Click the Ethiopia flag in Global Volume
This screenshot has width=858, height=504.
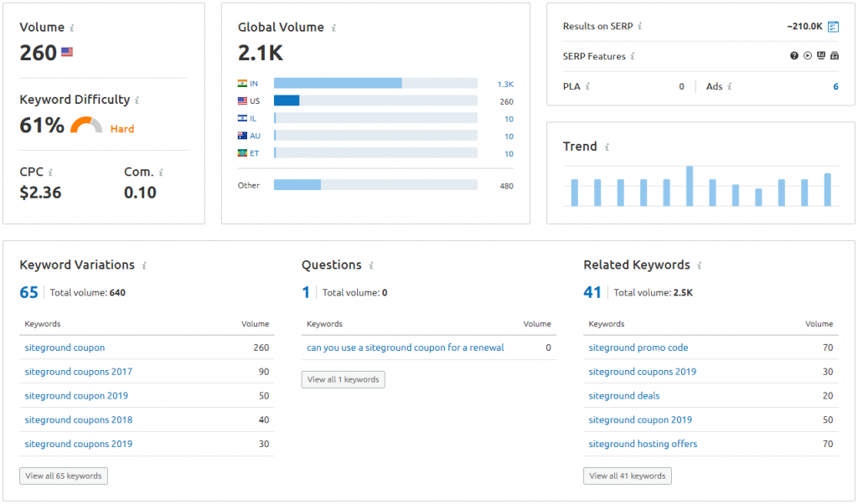pyautogui.click(x=242, y=153)
